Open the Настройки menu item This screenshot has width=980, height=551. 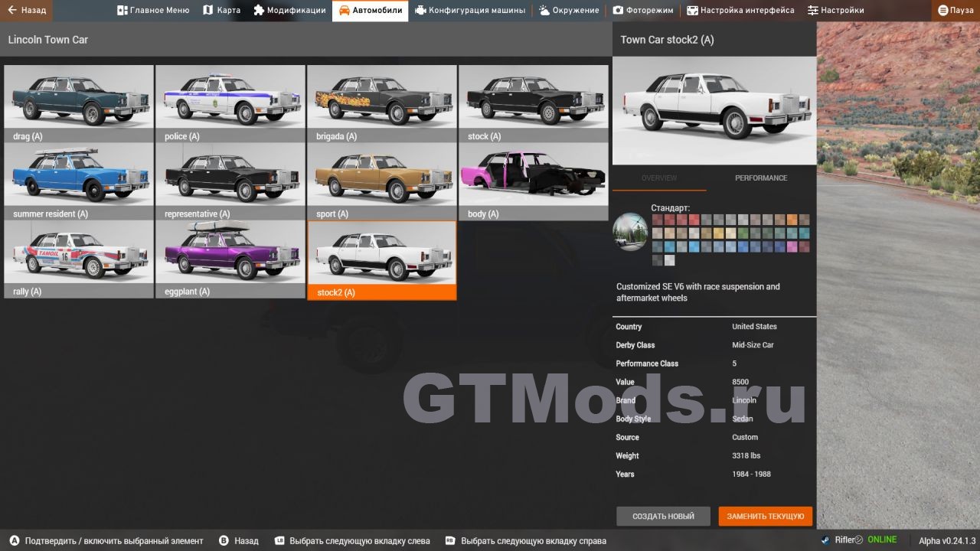click(x=836, y=10)
